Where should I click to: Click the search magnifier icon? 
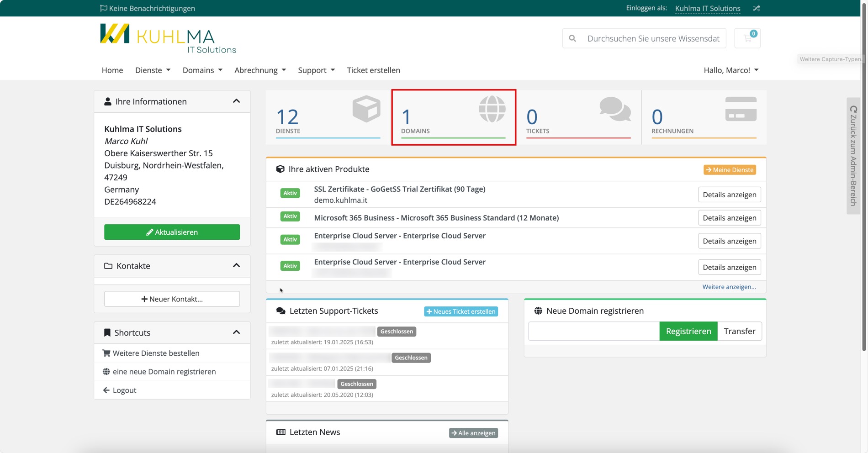(572, 38)
